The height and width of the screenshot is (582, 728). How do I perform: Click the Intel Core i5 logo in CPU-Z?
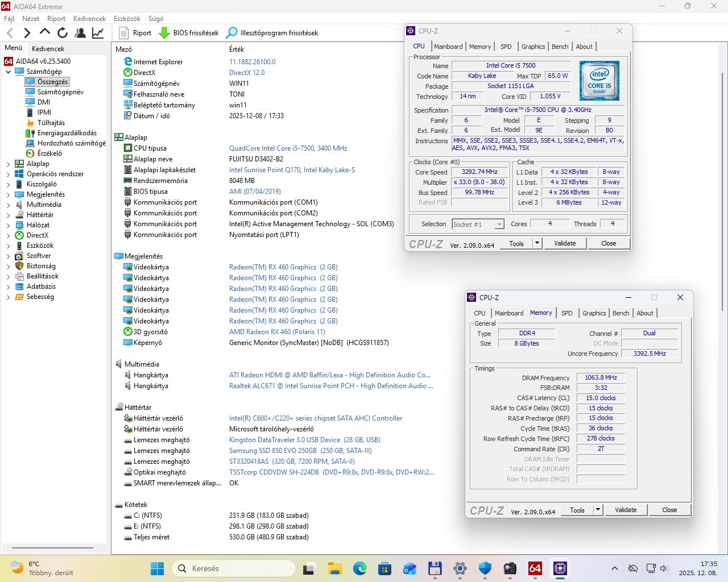tap(599, 81)
